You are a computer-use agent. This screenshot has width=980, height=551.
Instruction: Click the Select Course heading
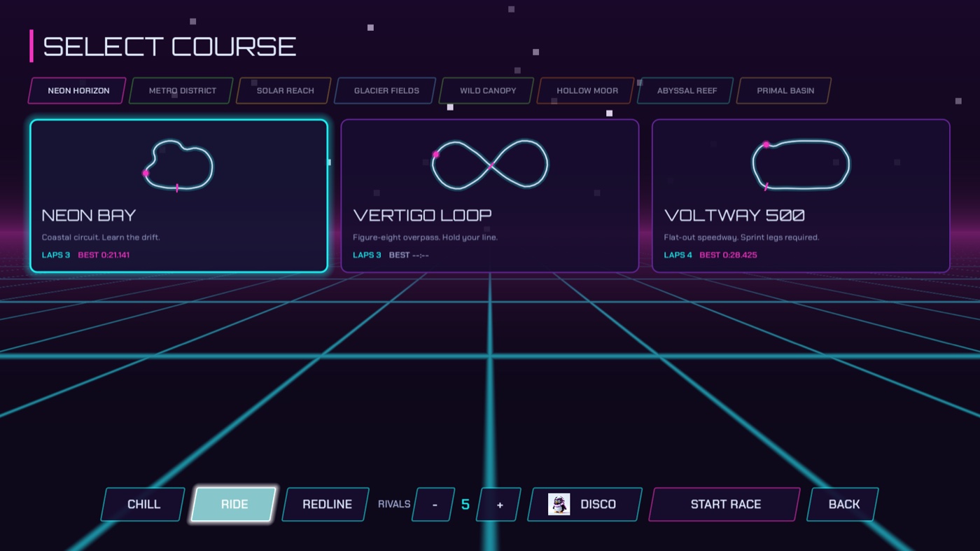(x=169, y=46)
